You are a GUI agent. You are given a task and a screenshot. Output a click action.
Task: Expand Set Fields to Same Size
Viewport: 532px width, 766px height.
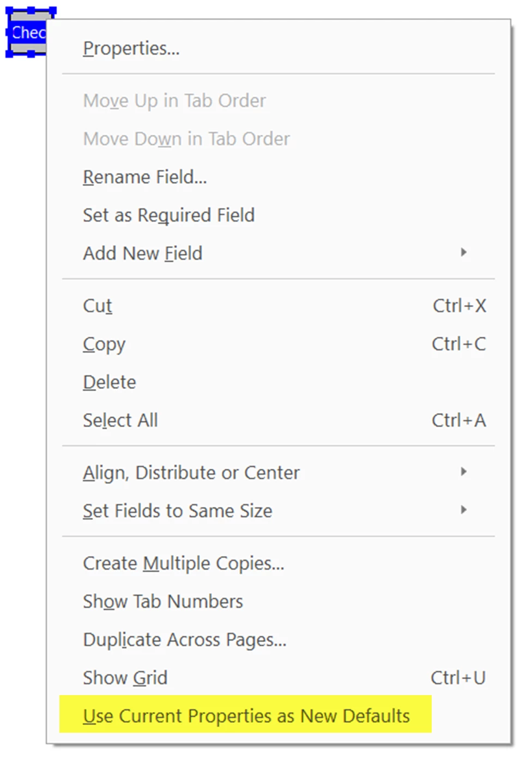point(278,511)
